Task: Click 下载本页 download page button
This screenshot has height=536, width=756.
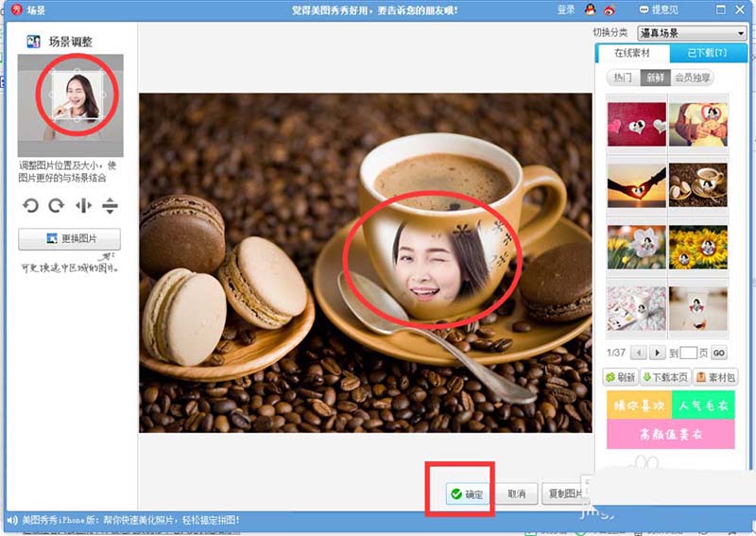Action: click(x=666, y=377)
